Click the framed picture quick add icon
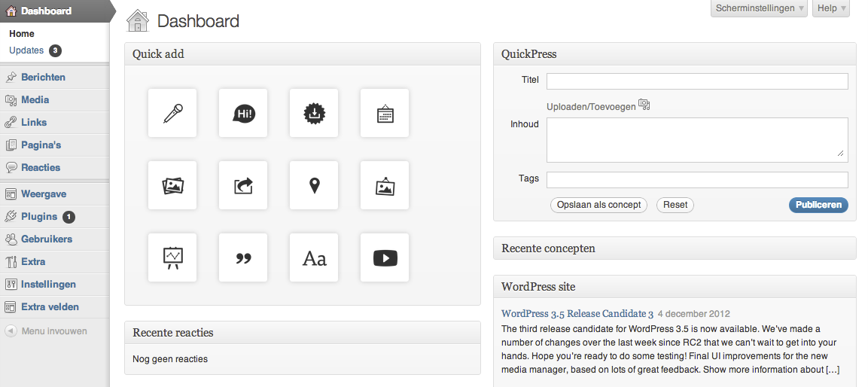 [x=385, y=185]
